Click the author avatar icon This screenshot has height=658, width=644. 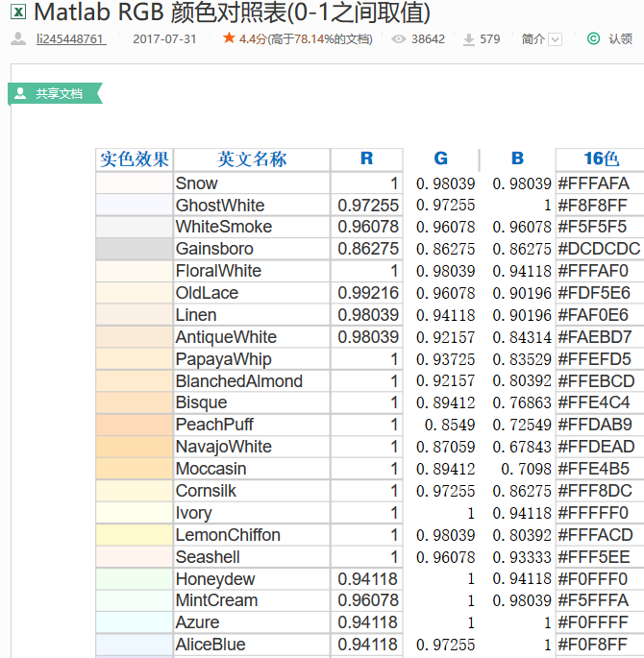pyautogui.click(x=18, y=39)
